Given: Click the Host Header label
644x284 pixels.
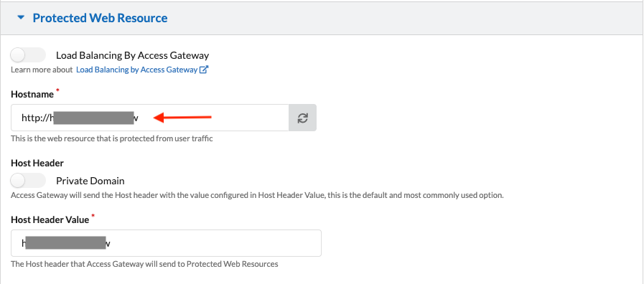Looking at the screenshot, I should click(37, 163).
